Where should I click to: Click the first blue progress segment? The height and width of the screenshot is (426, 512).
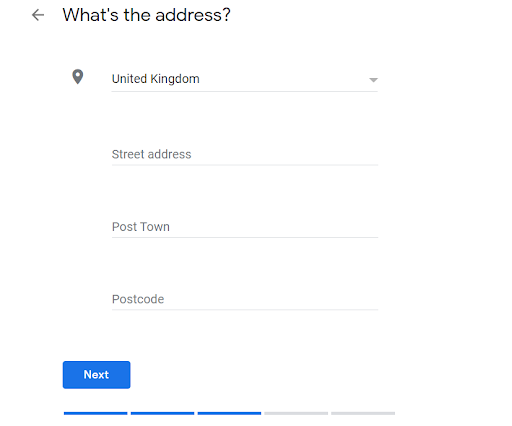click(x=96, y=413)
